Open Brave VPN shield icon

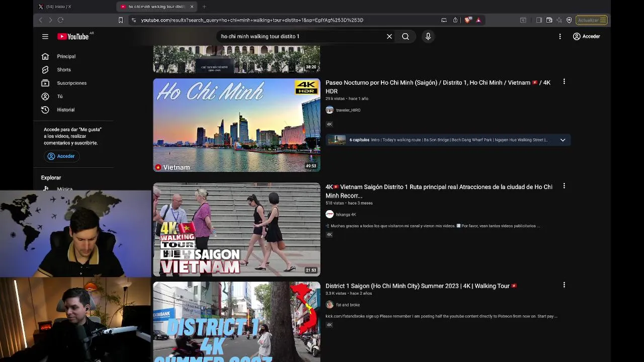coord(569,20)
